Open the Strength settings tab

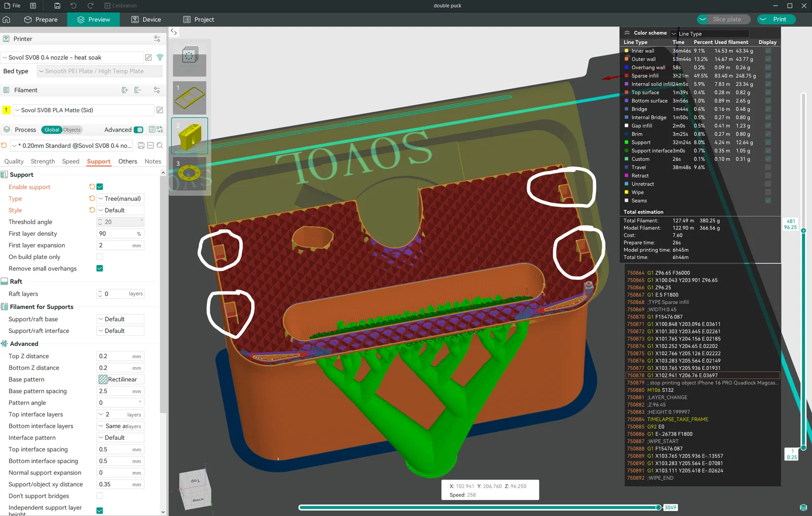coord(43,162)
